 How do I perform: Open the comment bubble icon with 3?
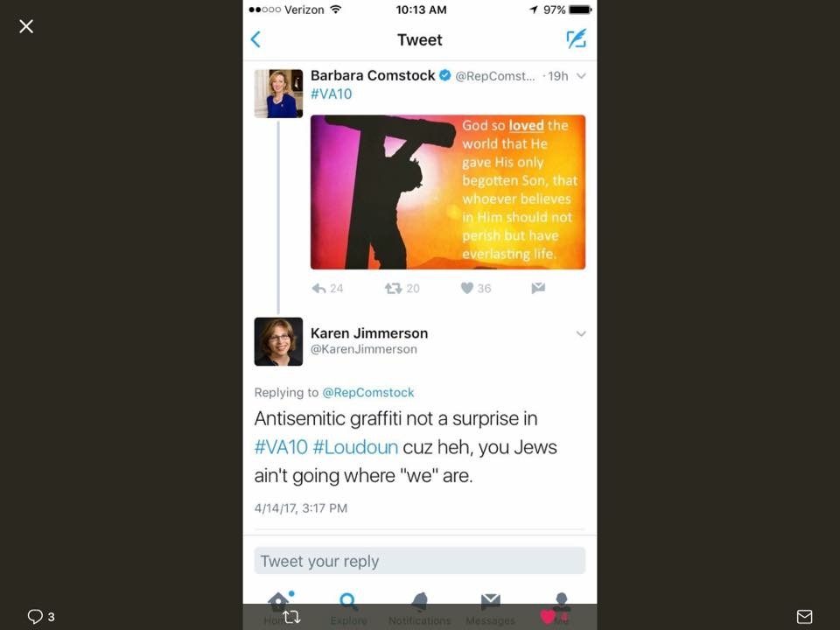[41, 616]
